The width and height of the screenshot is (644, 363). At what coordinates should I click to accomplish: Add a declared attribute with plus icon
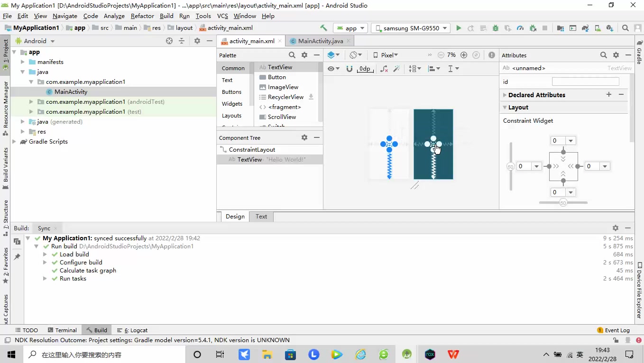tap(609, 95)
